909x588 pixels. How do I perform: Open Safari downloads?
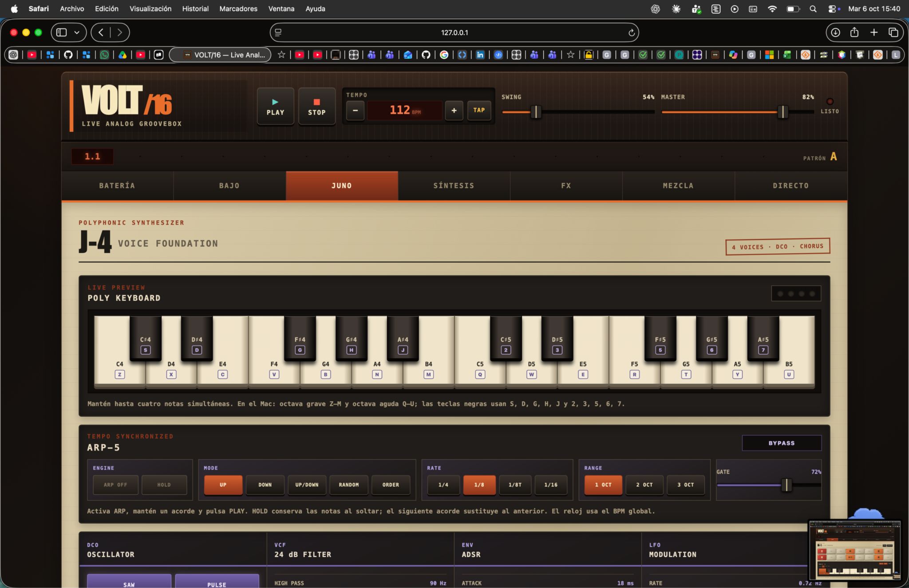[x=835, y=32]
